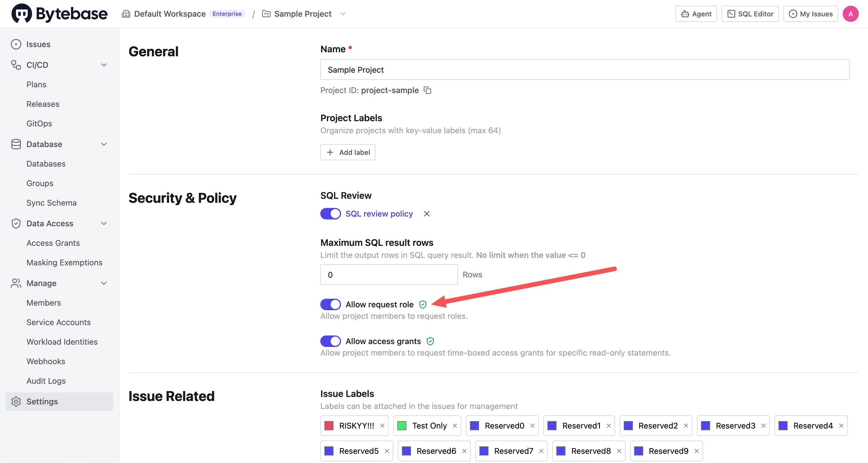Collapse the Database sidebar section
Image resolution: width=868 pixels, height=463 pixels.
[x=104, y=144]
